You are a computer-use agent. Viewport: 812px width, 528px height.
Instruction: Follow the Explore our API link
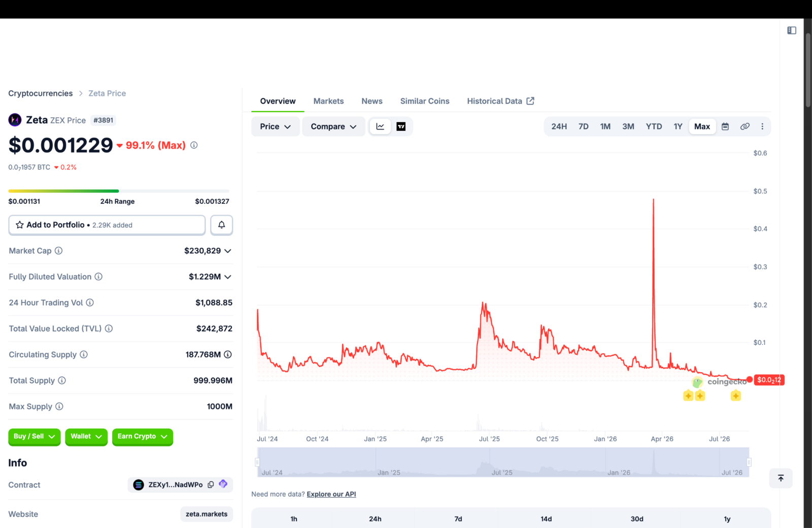coord(331,494)
